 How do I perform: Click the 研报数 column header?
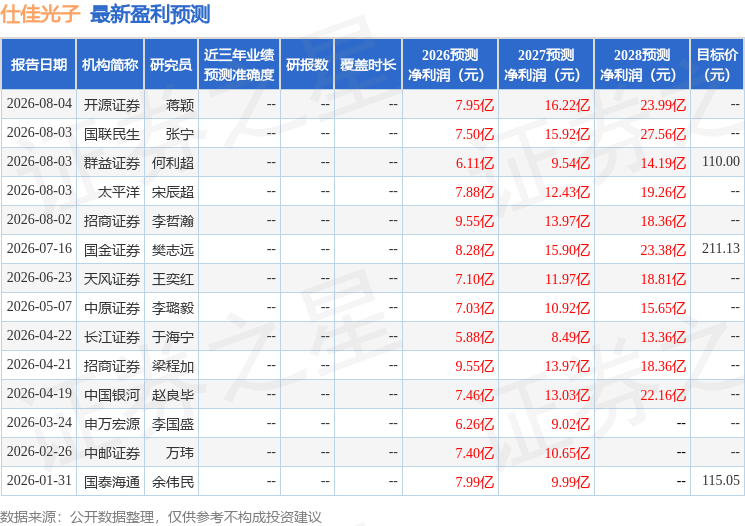tap(307, 65)
